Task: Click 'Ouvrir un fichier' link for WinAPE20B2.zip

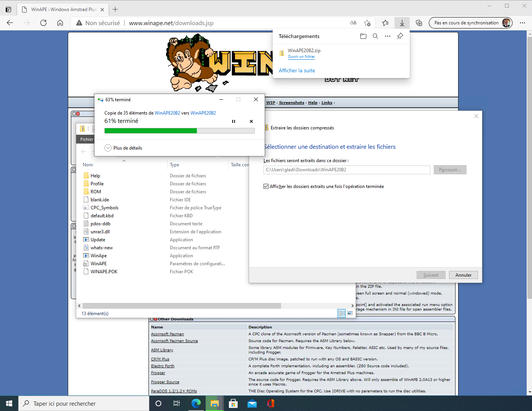Action: coord(301,57)
